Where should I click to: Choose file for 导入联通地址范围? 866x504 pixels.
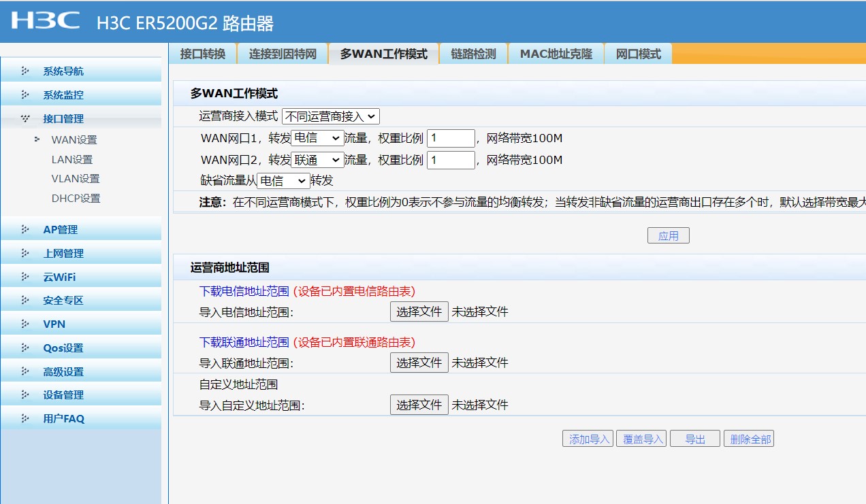419,363
